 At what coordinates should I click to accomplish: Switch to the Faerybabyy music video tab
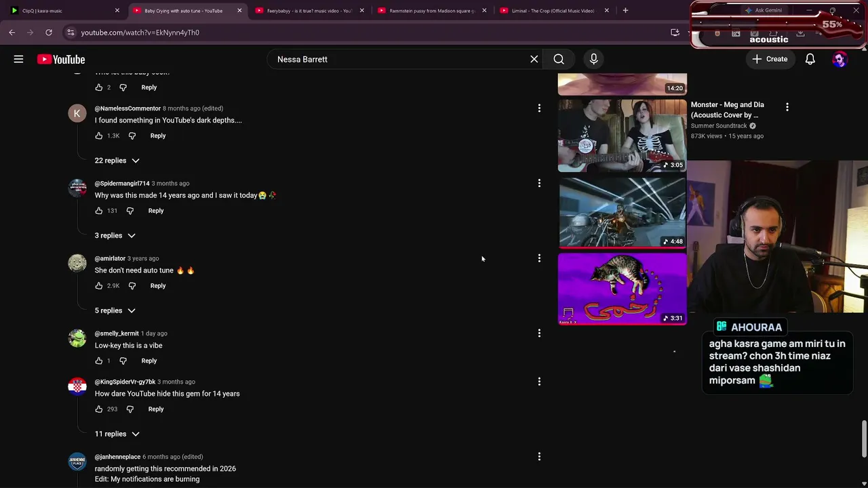pyautogui.click(x=310, y=11)
